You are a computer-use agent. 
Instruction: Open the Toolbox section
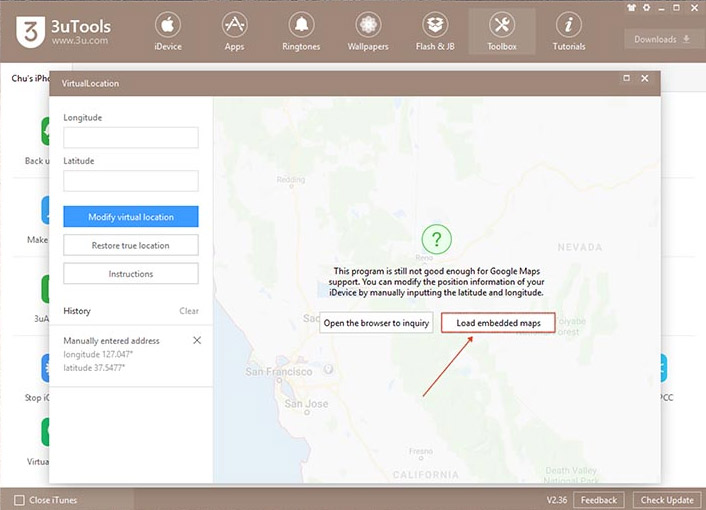[x=502, y=32]
